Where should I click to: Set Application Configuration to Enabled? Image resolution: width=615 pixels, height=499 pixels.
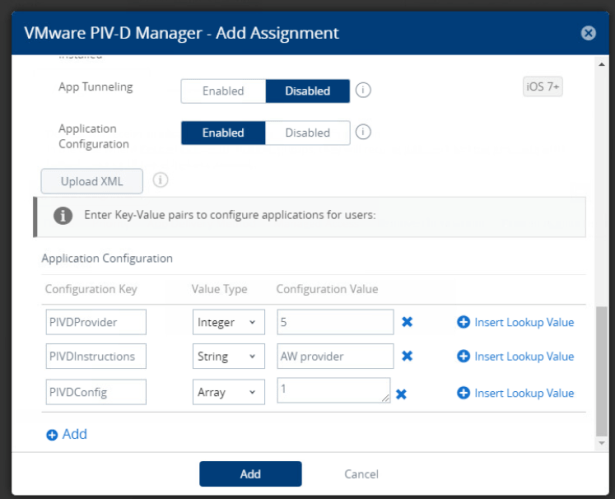[x=223, y=133]
